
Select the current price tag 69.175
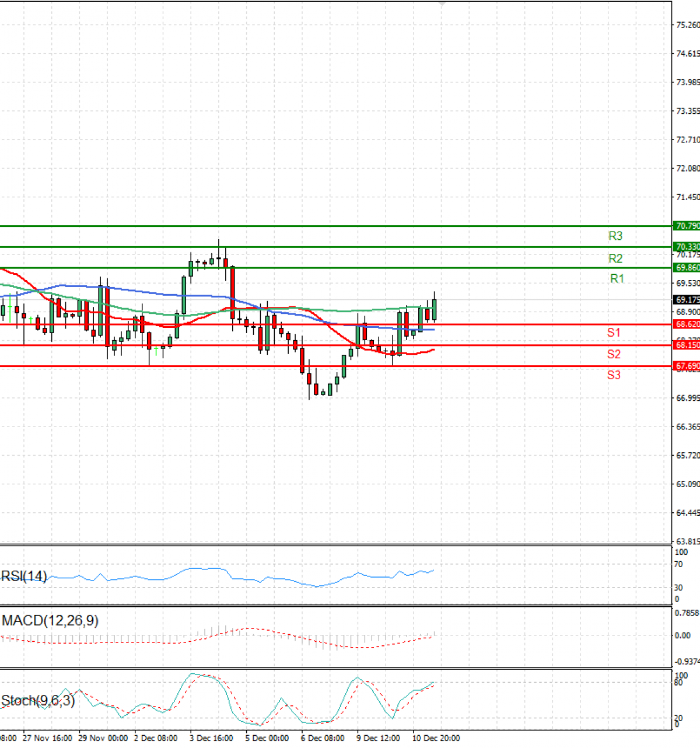685,300
